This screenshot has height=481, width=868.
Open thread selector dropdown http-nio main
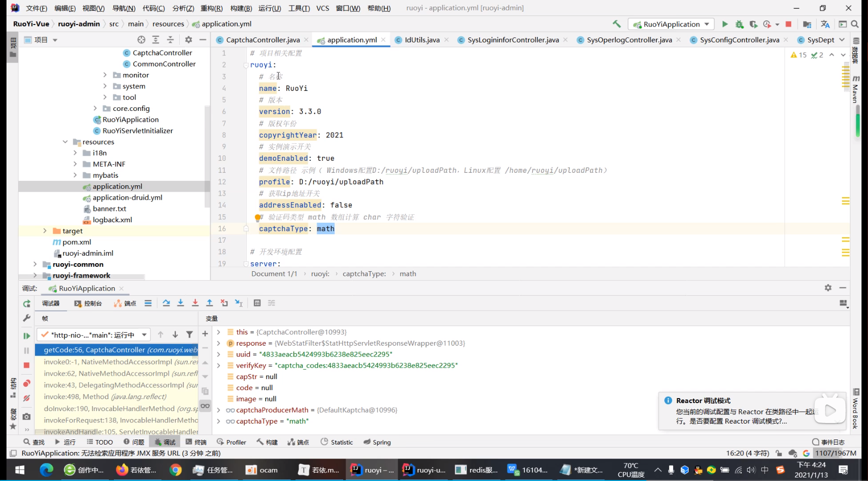tap(93, 335)
